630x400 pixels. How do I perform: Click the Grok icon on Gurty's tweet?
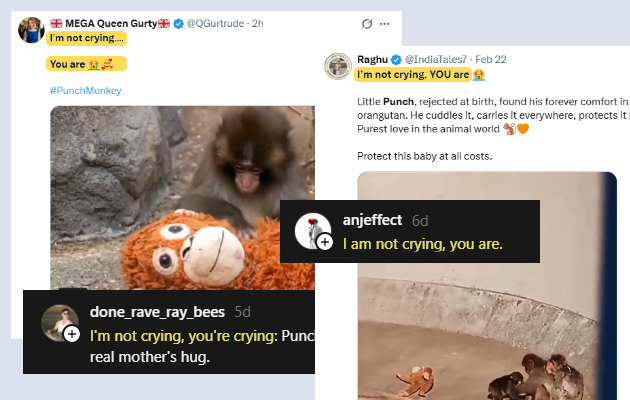(x=367, y=23)
